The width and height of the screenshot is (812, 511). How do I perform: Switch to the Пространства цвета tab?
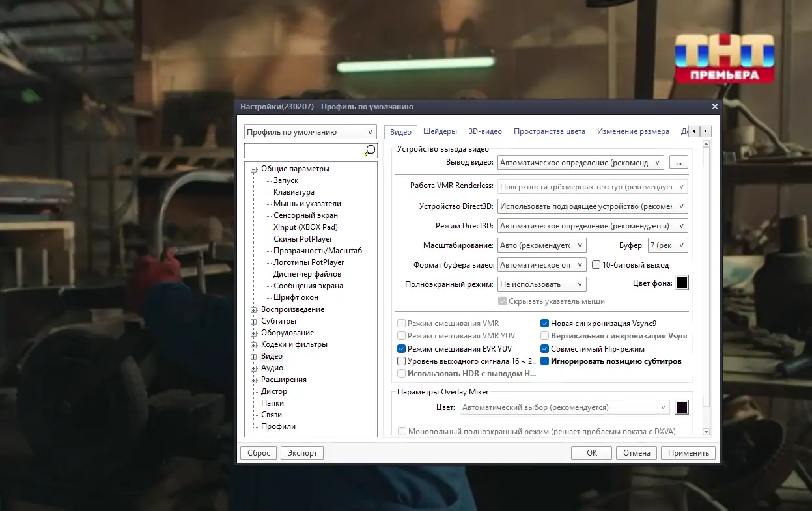point(550,131)
